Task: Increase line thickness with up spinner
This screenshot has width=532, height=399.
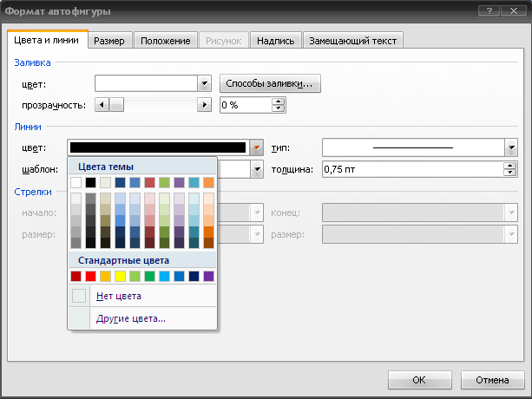Action: [510, 166]
